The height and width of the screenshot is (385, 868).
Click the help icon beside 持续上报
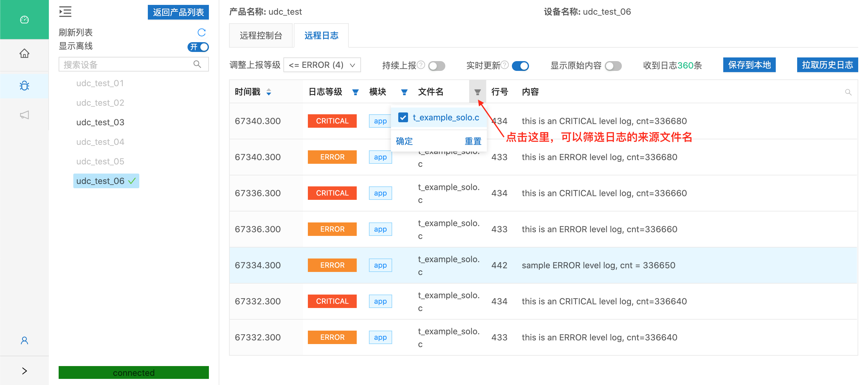421,65
